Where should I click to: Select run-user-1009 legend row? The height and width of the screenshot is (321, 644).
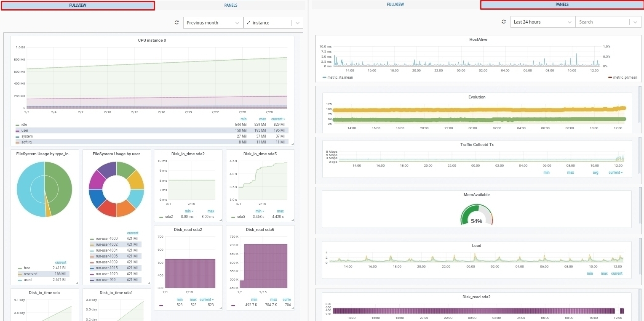click(x=115, y=262)
